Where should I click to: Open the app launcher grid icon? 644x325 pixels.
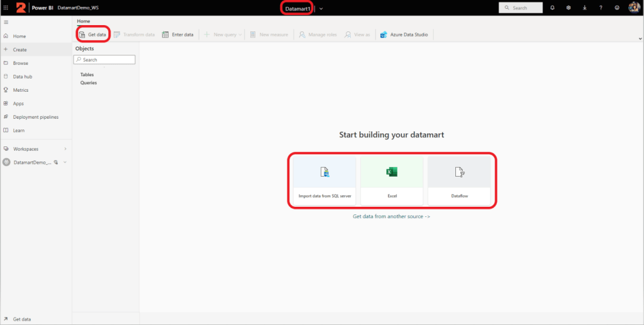pyautogui.click(x=6, y=8)
